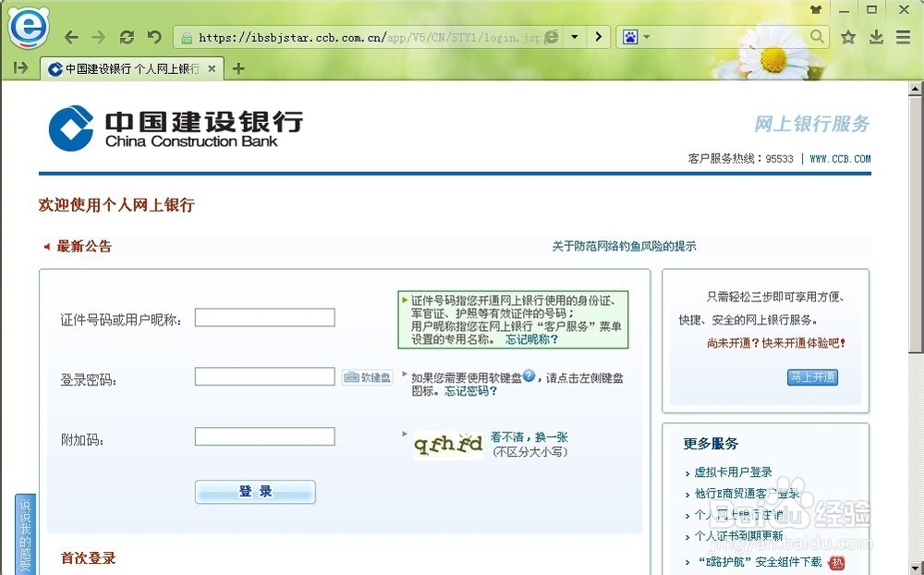Open the address bar history dropdown
Screen dimensions: 924x575
[575, 37]
